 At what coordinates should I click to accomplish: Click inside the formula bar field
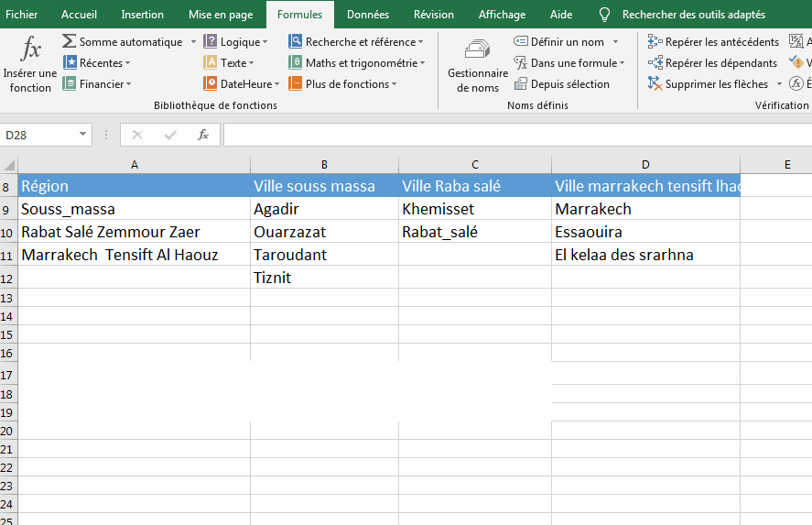tap(518, 136)
